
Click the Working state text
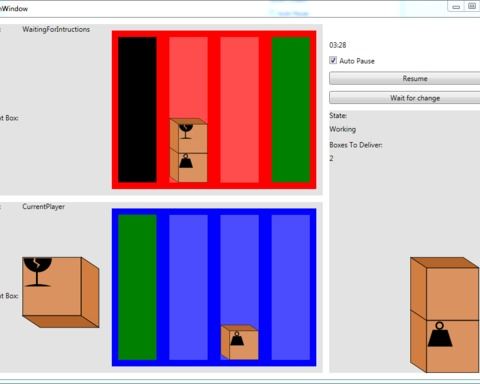(x=343, y=129)
